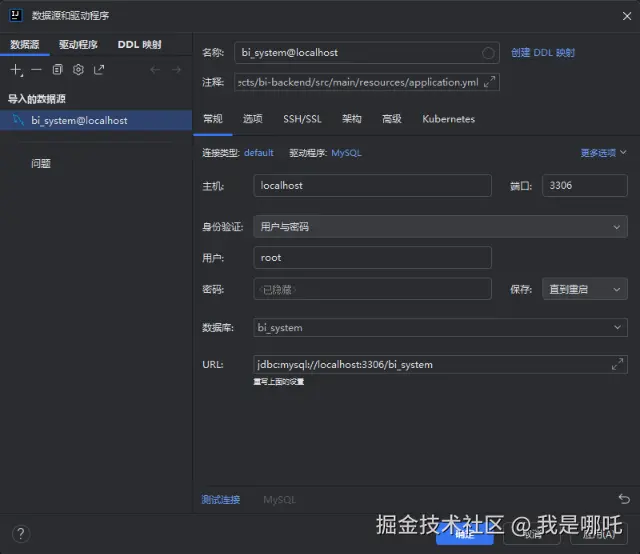Open the 数据库 bi_system dropdown
Screen dimensions: 640x554
tap(440, 327)
